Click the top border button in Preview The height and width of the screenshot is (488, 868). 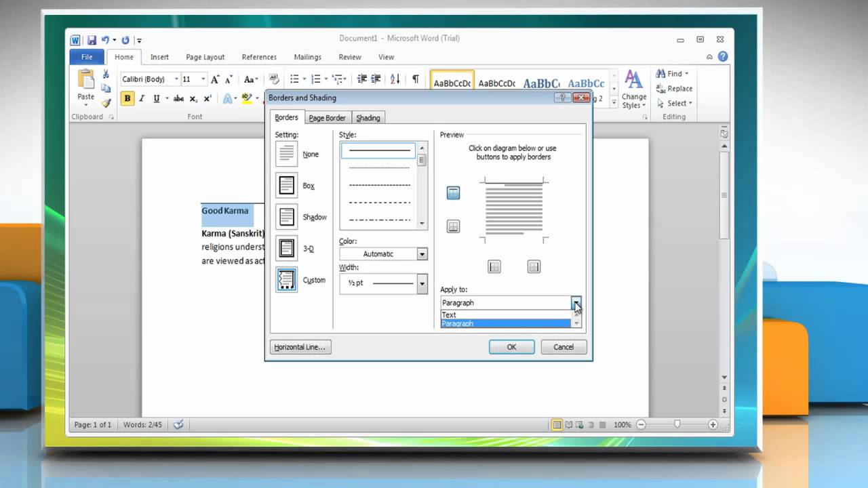tap(453, 193)
